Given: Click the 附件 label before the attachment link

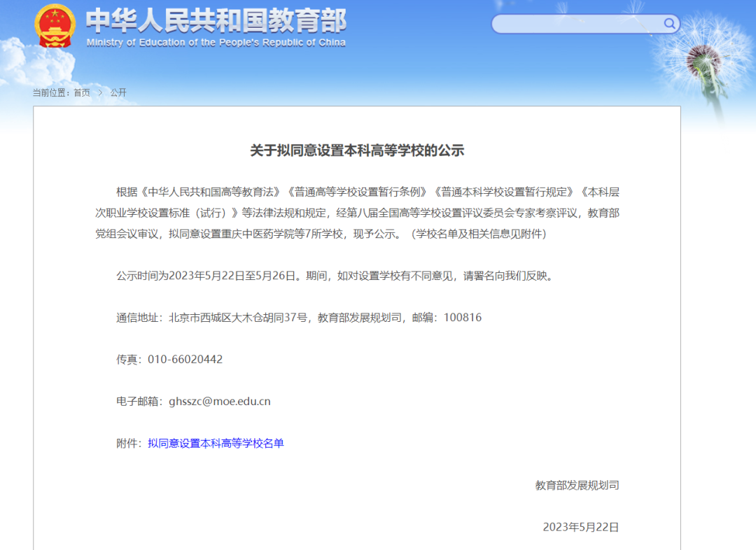Looking at the screenshot, I should (x=129, y=443).
